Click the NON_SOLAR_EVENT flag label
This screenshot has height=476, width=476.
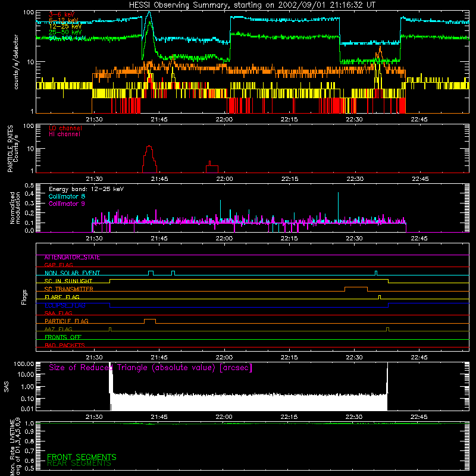72,273
